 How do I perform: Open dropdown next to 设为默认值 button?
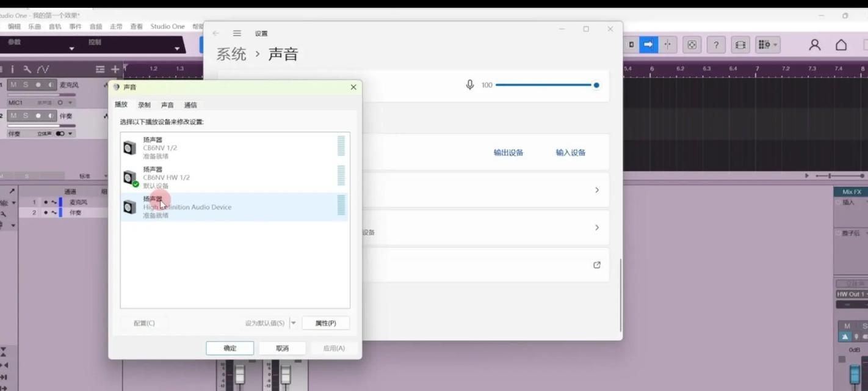pyautogui.click(x=294, y=323)
